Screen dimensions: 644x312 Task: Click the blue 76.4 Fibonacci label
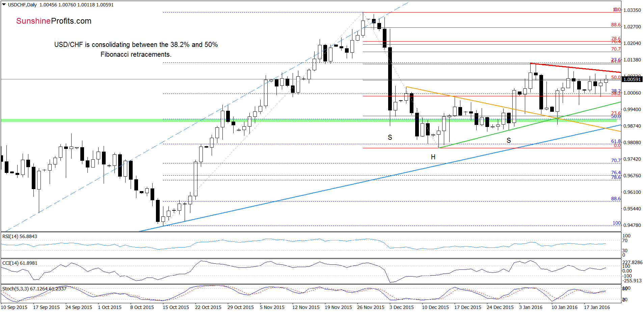[x=616, y=173]
